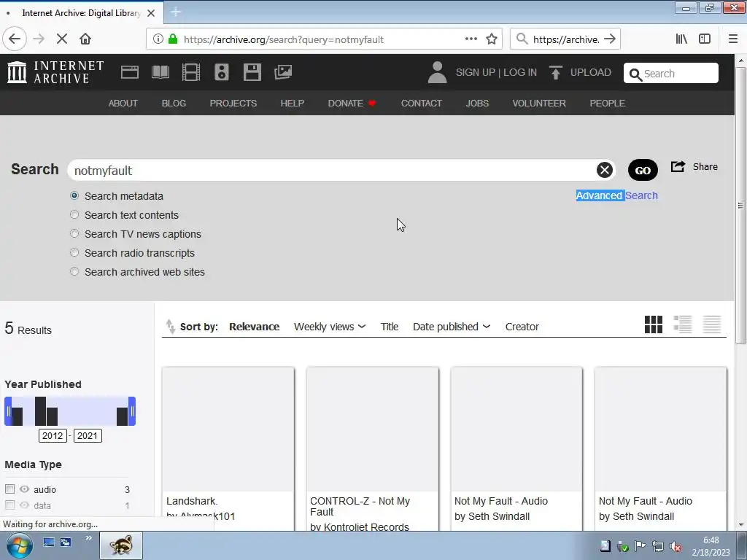
Task: Go back with browser back arrow
Action: (15, 39)
